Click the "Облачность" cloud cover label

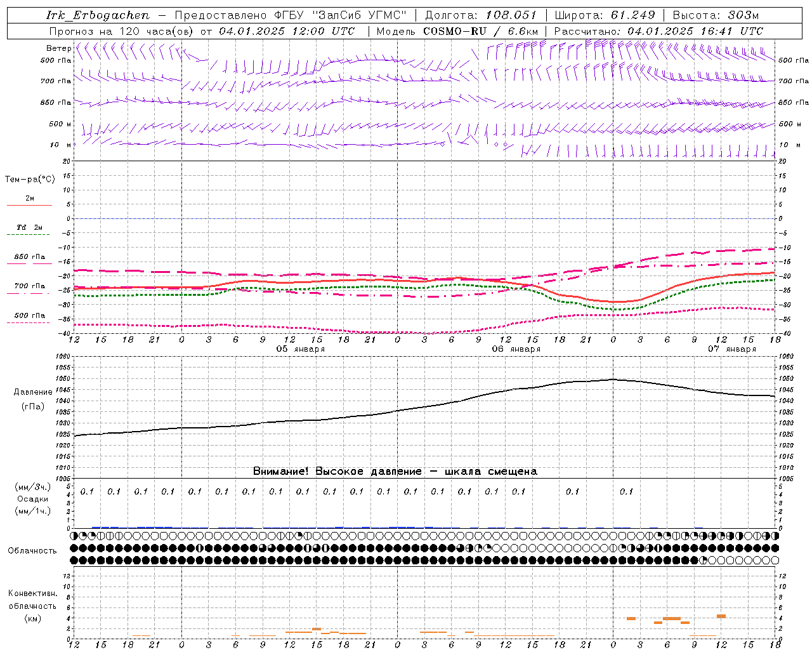32,551
